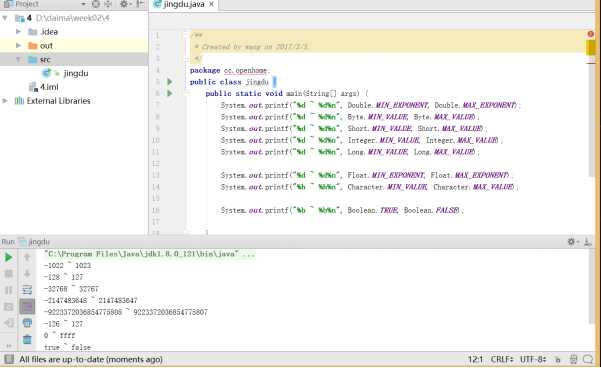Image resolution: width=601 pixels, height=368 pixels.
Task: Open the Project panel gear settings
Action: click(x=124, y=4)
